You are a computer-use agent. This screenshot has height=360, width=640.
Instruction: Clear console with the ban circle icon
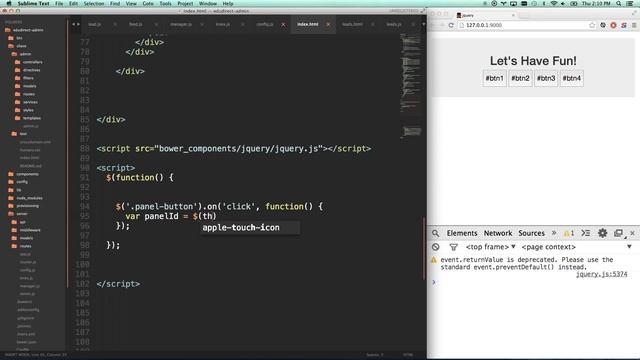click(x=436, y=247)
